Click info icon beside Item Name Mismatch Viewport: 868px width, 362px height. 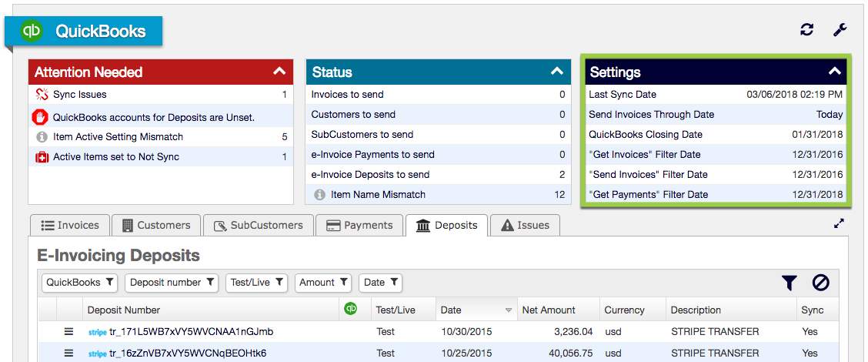tap(319, 195)
